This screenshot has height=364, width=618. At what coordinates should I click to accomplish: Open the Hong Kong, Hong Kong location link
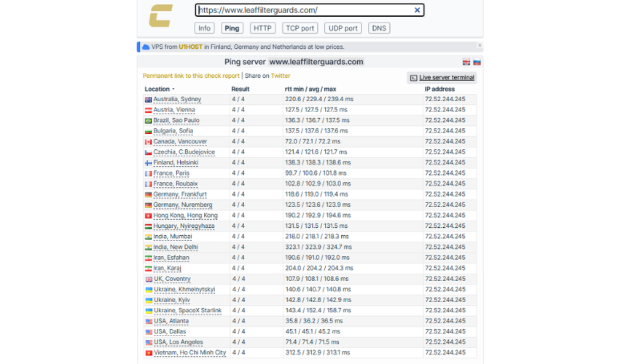click(185, 215)
